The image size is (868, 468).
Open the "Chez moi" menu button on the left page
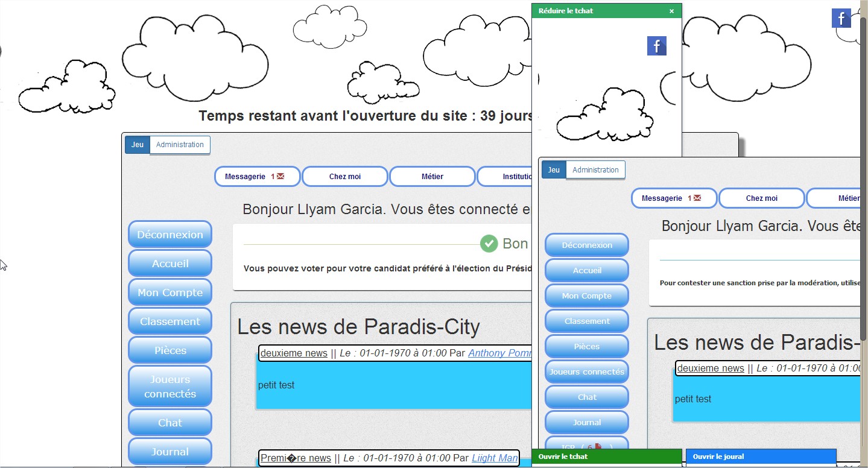pyautogui.click(x=344, y=177)
